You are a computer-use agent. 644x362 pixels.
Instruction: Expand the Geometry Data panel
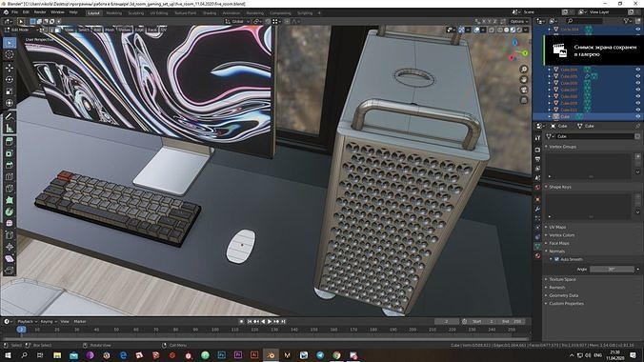tap(563, 295)
